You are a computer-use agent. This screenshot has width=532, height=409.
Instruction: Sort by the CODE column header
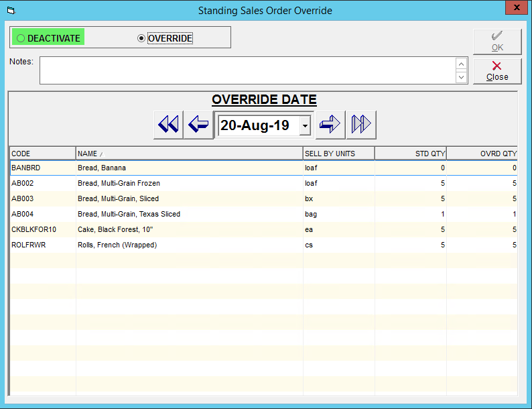point(43,154)
